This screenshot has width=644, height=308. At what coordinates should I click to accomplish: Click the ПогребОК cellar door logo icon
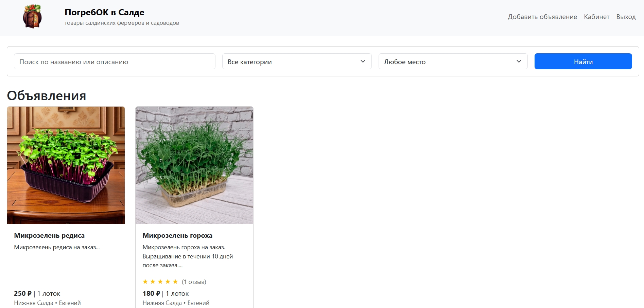click(x=32, y=17)
